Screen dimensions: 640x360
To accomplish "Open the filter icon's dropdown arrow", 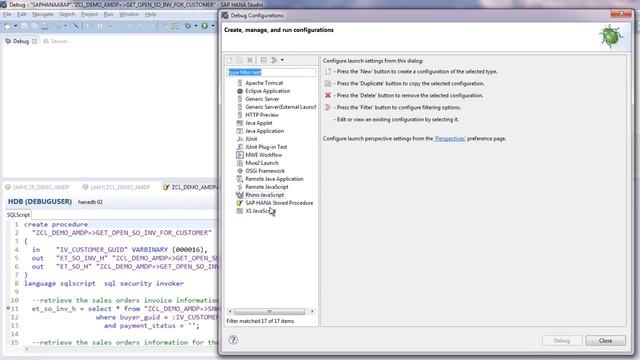I will point(282,60).
